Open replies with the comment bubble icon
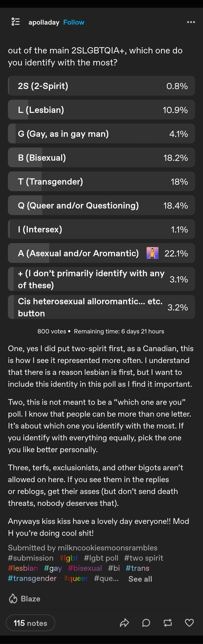This screenshot has width=203, height=644. pyautogui.click(x=146, y=623)
